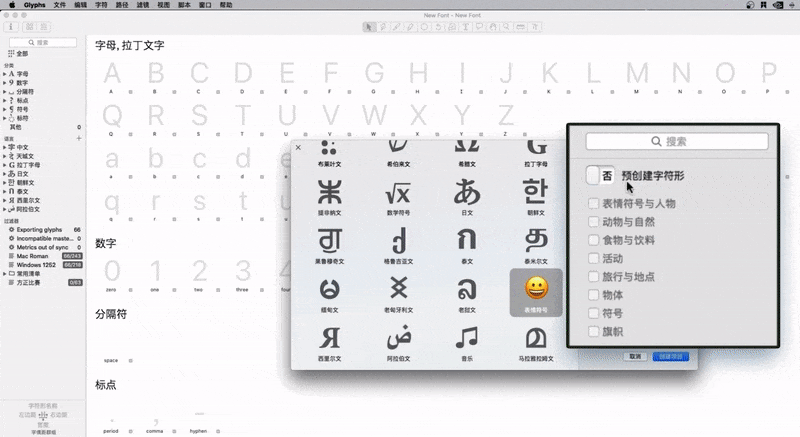Image resolution: width=800 pixels, height=437 pixels.
Task: Toggle the 预创建字符形 switch
Action: click(x=600, y=175)
